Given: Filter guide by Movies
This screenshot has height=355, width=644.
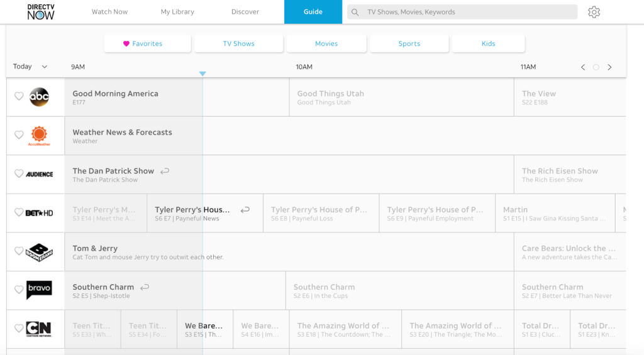Looking at the screenshot, I should point(326,43).
